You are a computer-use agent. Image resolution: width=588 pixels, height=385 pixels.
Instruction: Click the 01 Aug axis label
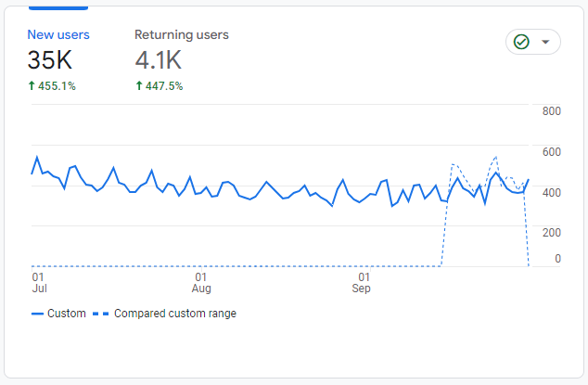(x=201, y=283)
